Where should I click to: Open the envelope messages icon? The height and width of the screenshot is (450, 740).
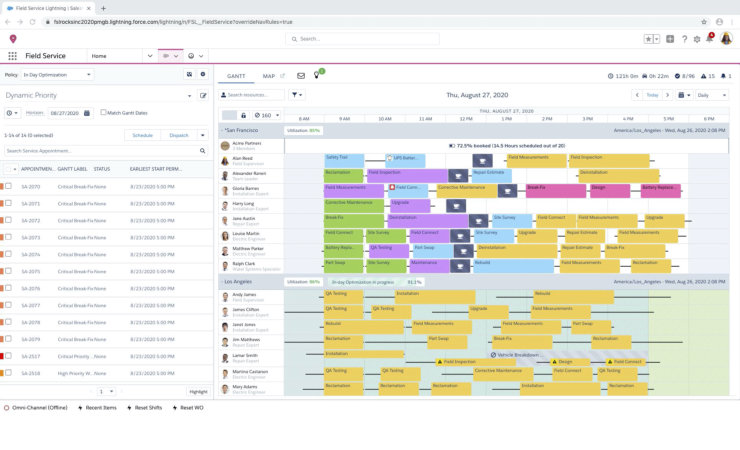click(x=301, y=76)
